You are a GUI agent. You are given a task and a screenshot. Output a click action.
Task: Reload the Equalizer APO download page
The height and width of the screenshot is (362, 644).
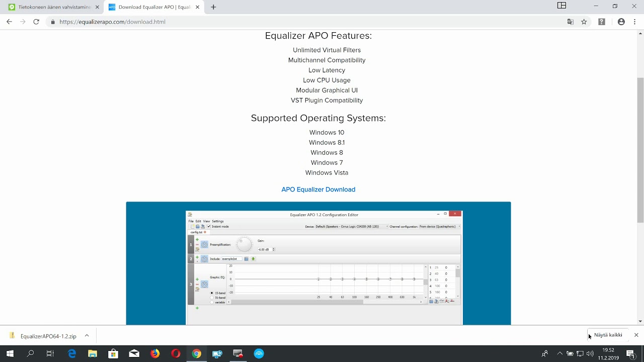click(x=36, y=22)
